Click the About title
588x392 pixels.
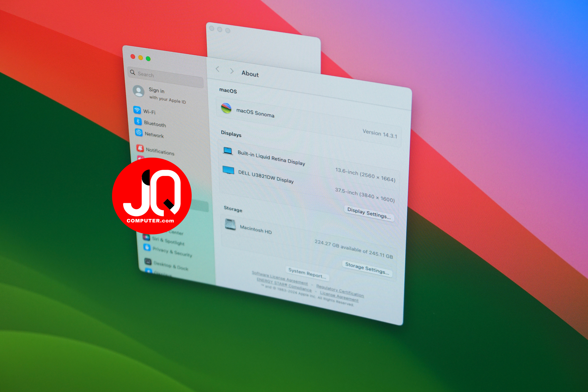click(250, 74)
